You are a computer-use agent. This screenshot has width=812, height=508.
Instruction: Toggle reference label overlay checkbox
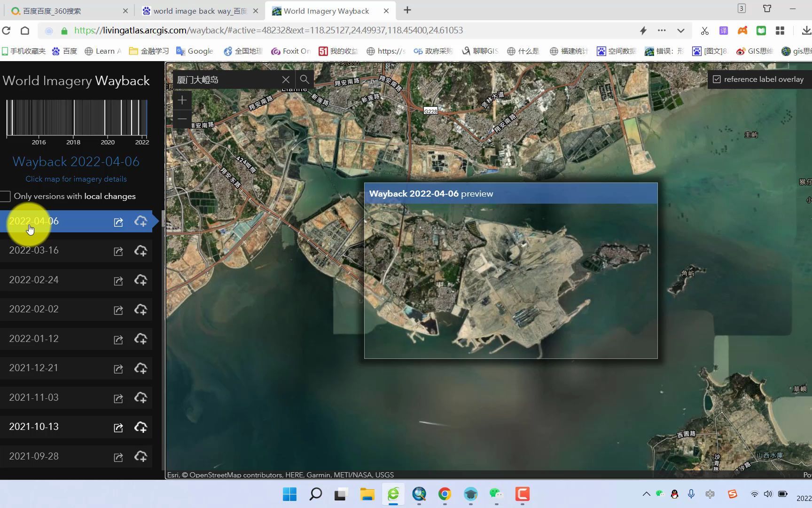[x=717, y=79]
